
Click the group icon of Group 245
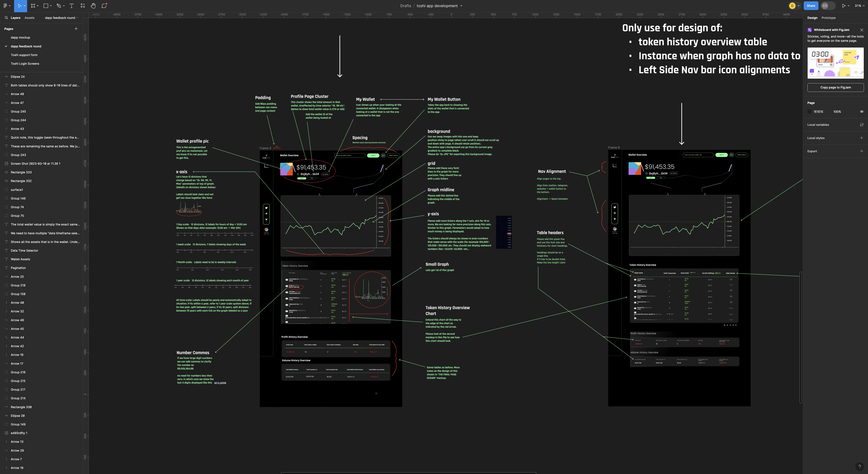pos(6,112)
